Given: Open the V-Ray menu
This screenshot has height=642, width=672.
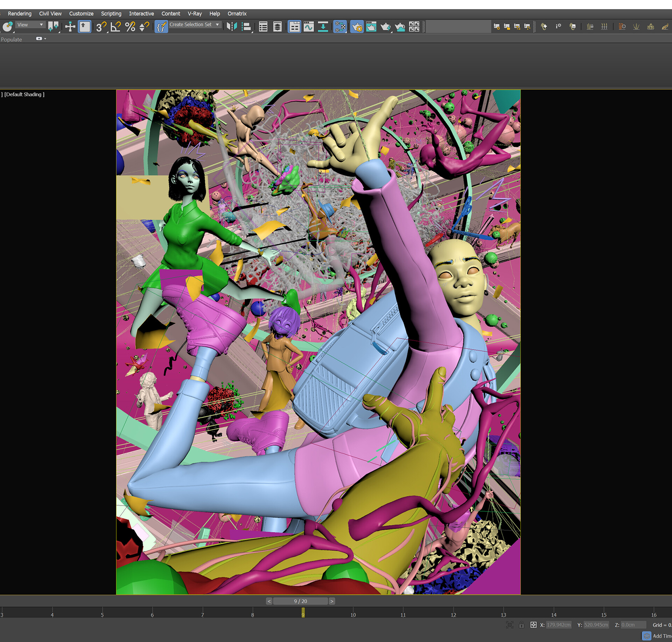Looking at the screenshot, I should (x=194, y=13).
